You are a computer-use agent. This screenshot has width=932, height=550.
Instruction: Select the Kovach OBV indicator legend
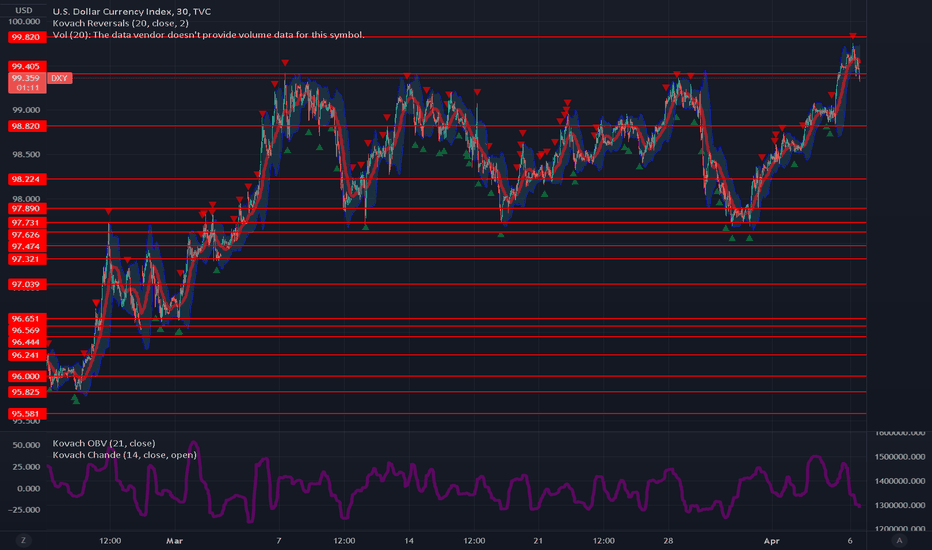point(104,443)
